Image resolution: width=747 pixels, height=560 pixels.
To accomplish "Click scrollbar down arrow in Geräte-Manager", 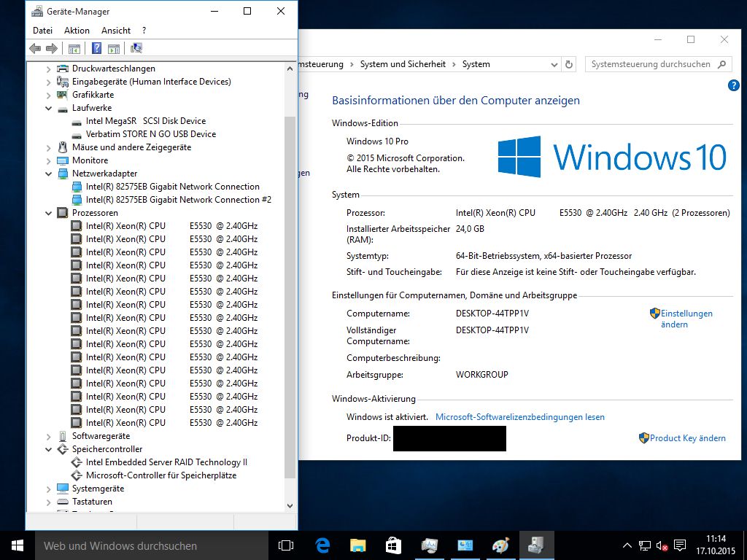I will (x=290, y=506).
